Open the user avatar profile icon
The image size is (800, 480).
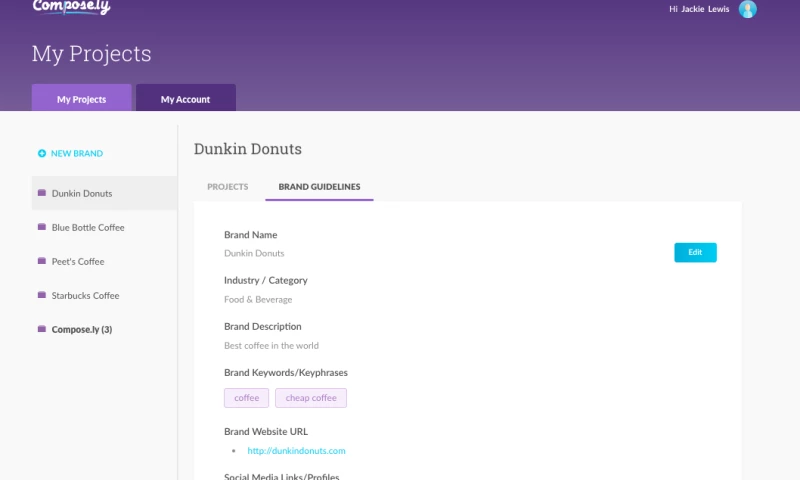(747, 9)
